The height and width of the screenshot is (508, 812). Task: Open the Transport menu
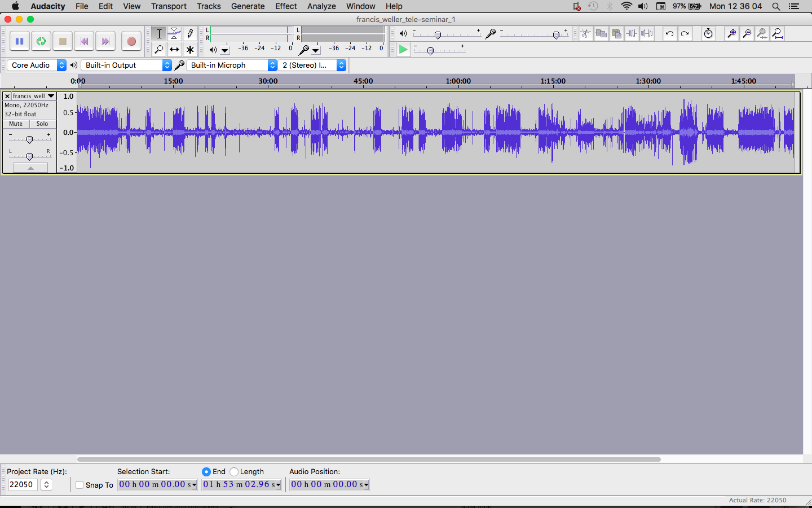tap(169, 6)
